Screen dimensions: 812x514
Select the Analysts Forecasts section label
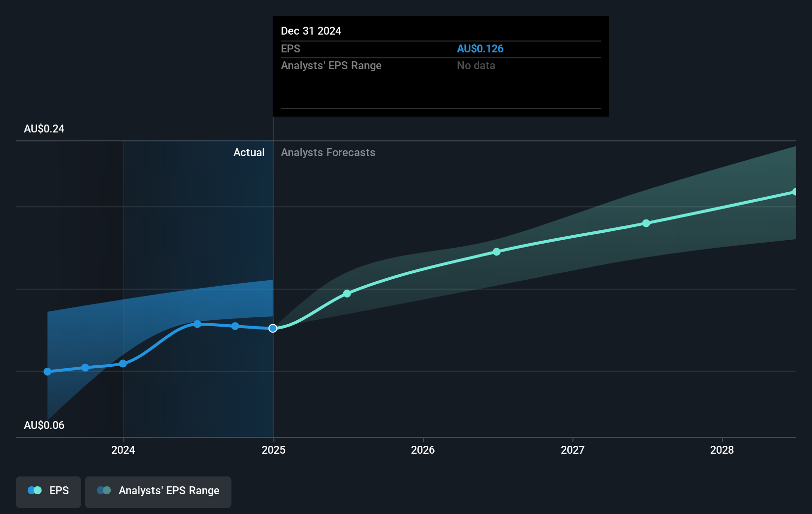pyautogui.click(x=328, y=152)
